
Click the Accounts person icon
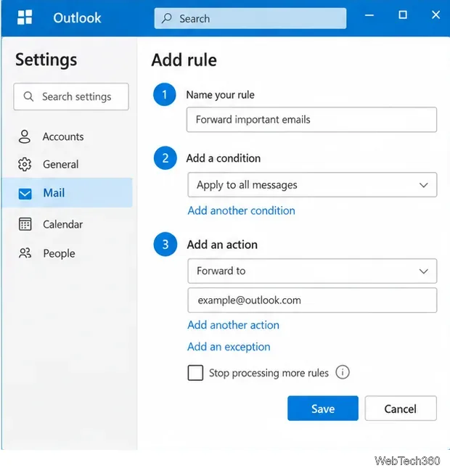(25, 136)
